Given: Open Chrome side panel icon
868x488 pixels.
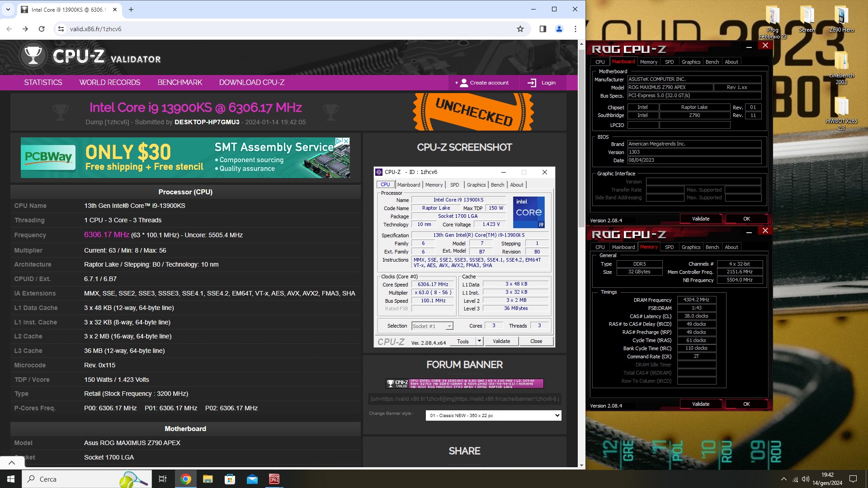Looking at the screenshot, I should tap(543, 29).
